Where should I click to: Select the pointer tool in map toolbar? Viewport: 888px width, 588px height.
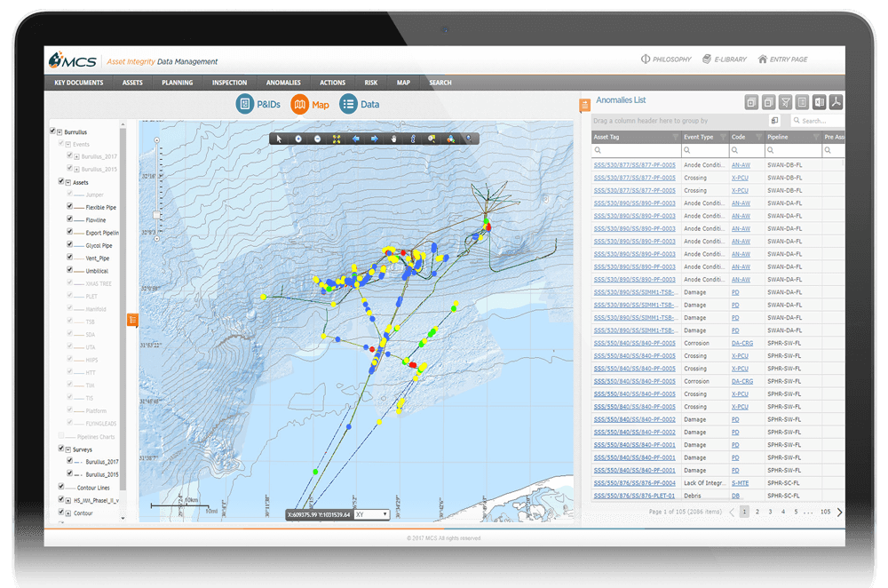pos(279,139)
